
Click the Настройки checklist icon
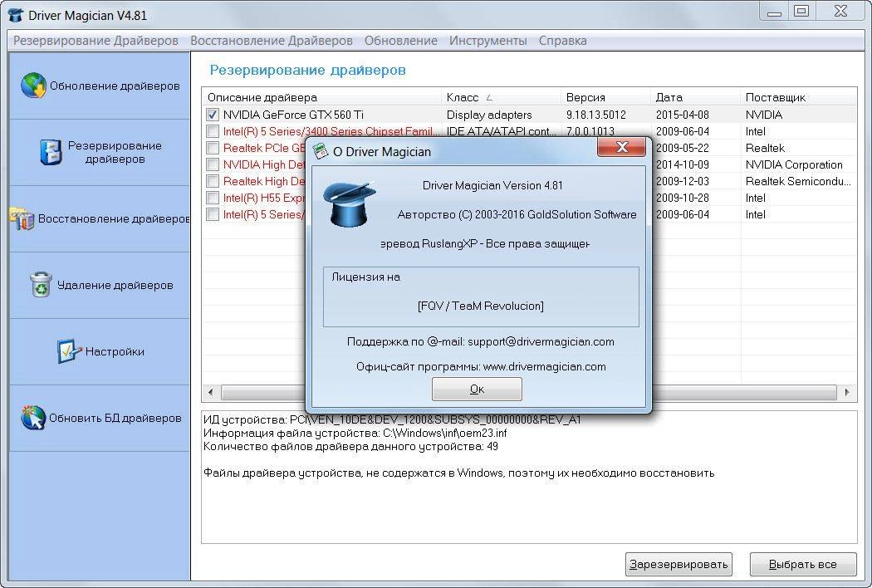tap(69, 351)
